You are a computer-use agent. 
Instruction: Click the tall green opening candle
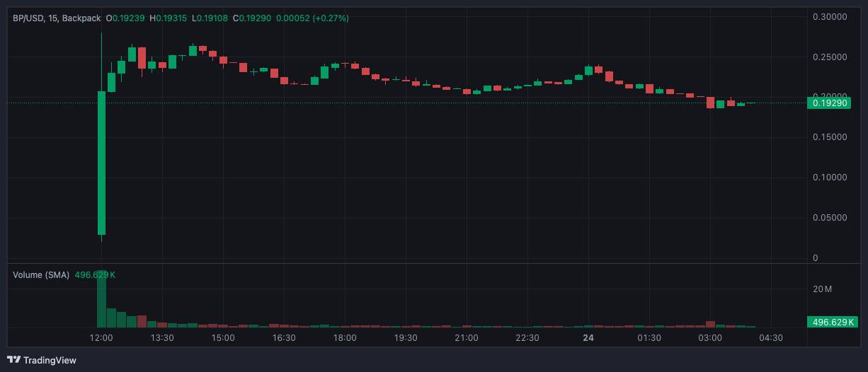tap(101, 163)
